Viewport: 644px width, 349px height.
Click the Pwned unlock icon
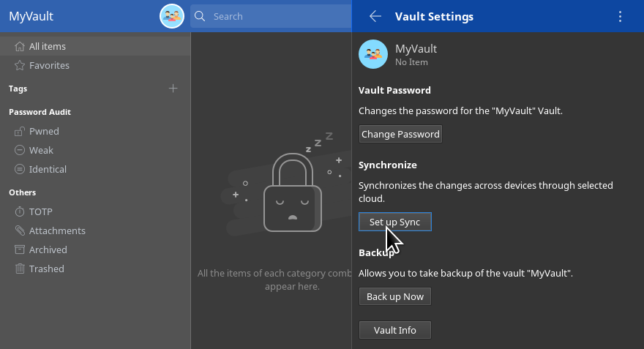[x=20, y=132]
